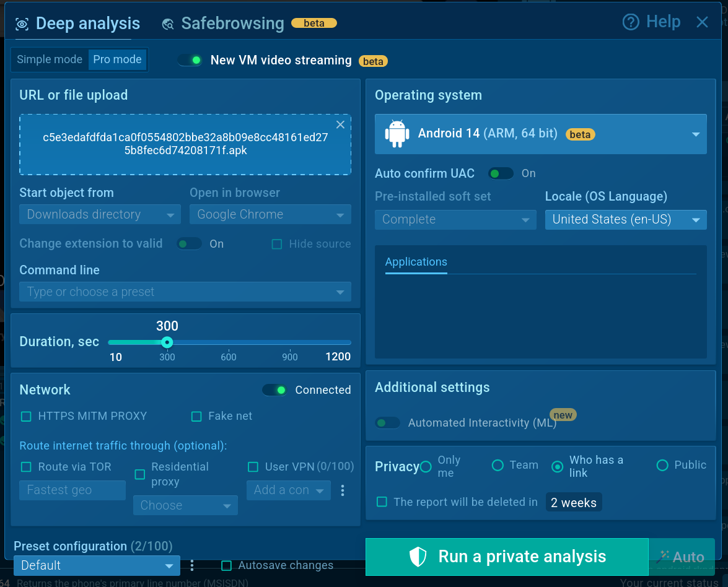Click the uploaded apk file drop zone
The image size is (728, 587).
[x=185, y=144]
